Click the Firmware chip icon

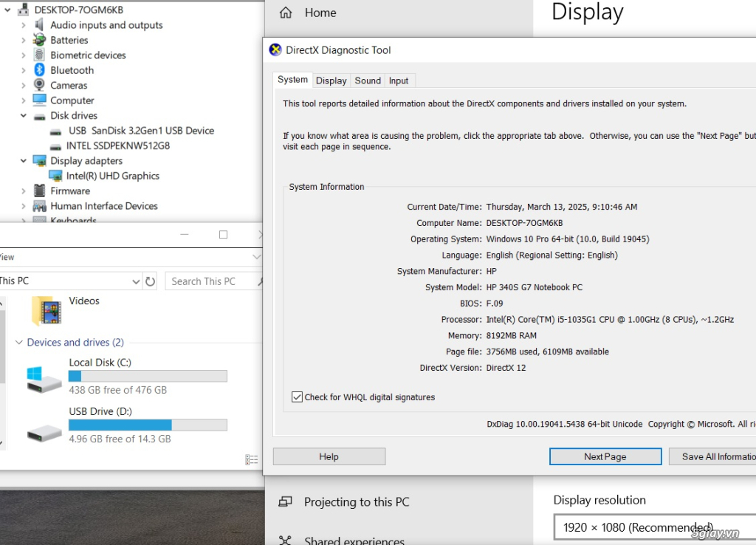point(40,191)
